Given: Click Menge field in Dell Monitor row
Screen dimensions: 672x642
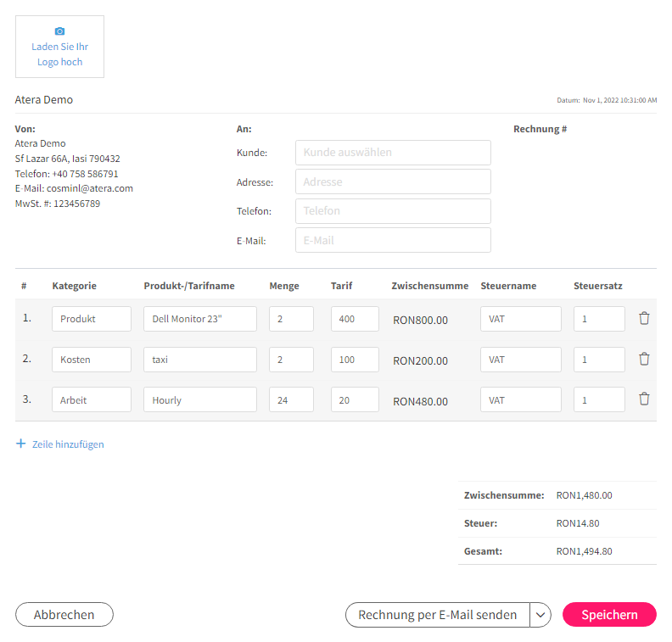Looking at the screenshot, I should click(291, 319).
